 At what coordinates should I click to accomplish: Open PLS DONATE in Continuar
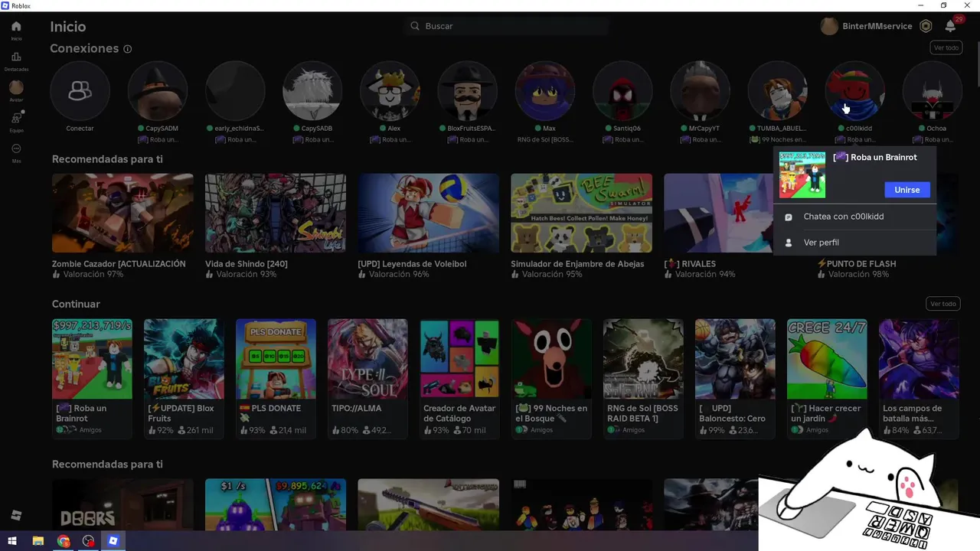(x=276, y=359)
